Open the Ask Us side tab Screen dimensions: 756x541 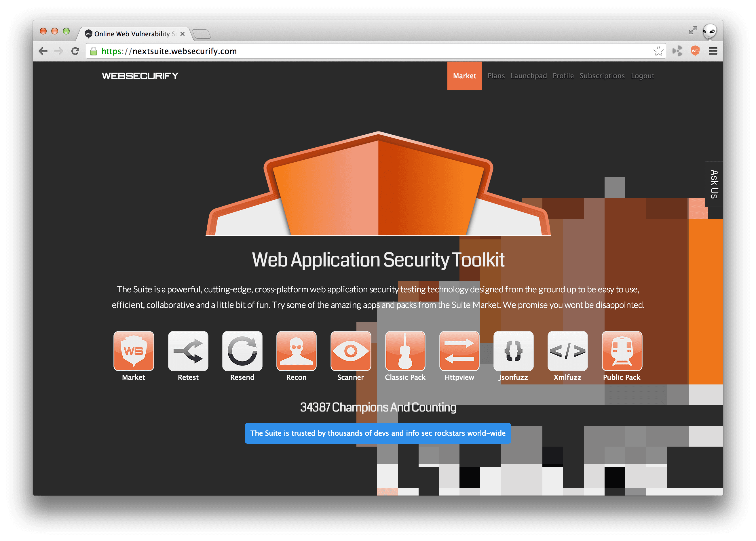(x=713, y=184)
